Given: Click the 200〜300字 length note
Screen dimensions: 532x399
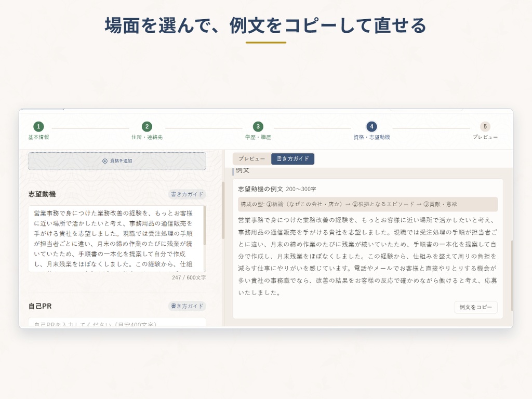Looking at the screenshot, I should 301,189.
